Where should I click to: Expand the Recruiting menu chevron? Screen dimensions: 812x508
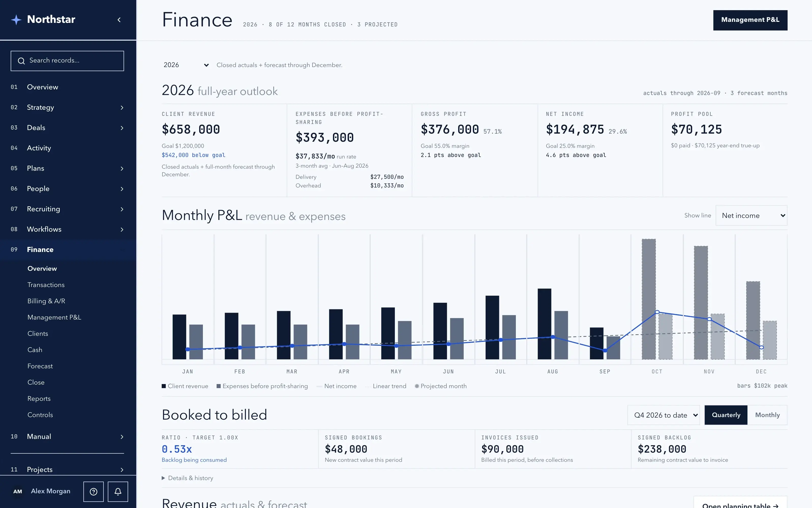tap(122, 209)
